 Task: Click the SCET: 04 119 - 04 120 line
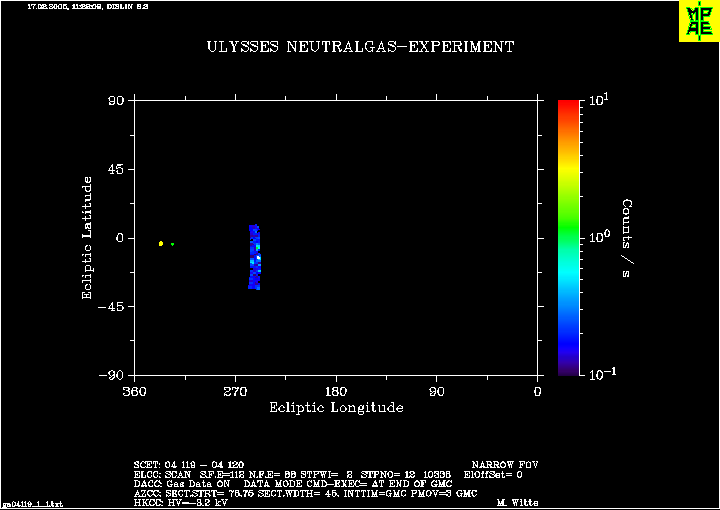coord(189,465)
